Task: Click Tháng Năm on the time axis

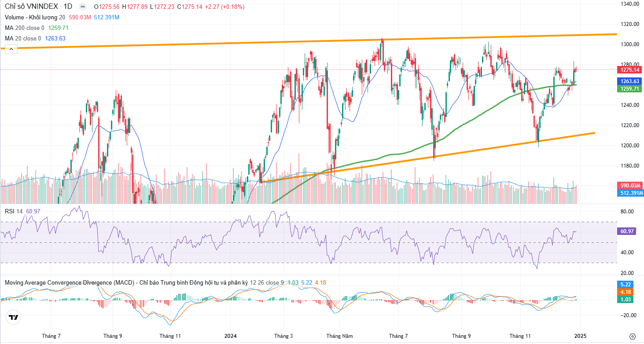Action: coord(339,336)
